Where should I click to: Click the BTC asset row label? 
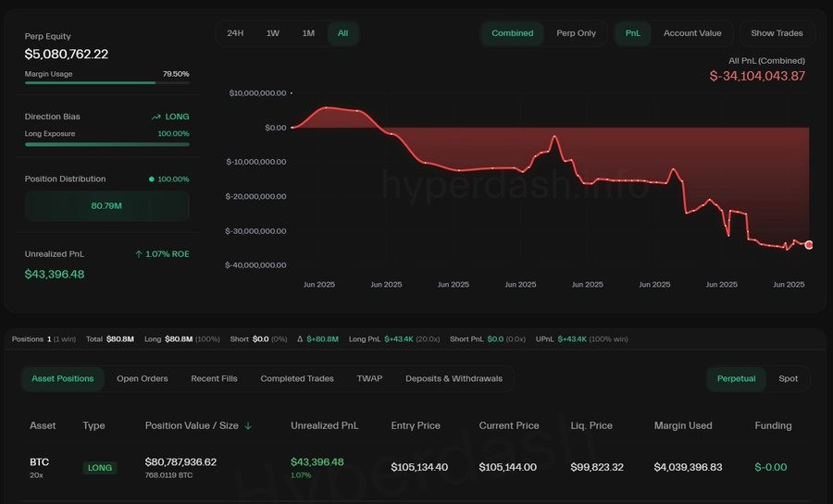(39, 462)
